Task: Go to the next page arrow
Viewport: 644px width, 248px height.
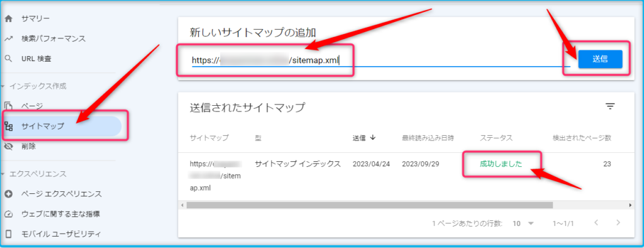Action: point(618,223)
